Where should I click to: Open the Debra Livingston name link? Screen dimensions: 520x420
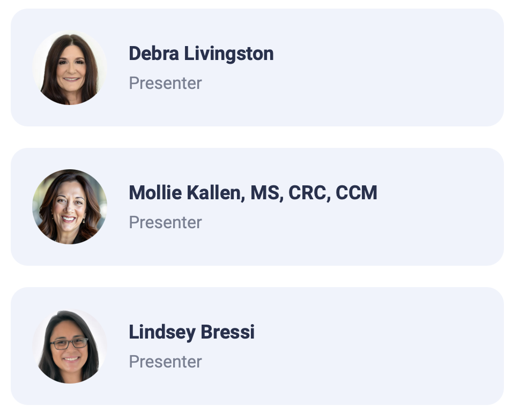201,54
